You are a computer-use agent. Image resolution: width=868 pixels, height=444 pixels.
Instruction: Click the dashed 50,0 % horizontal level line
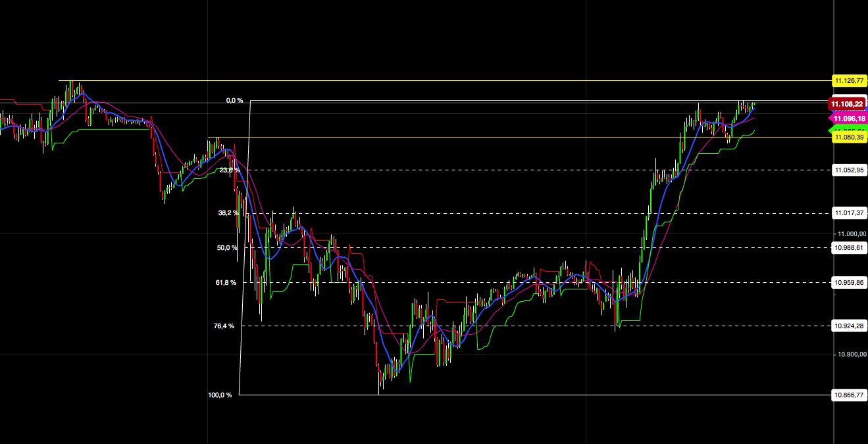click(x=461, y=248)
